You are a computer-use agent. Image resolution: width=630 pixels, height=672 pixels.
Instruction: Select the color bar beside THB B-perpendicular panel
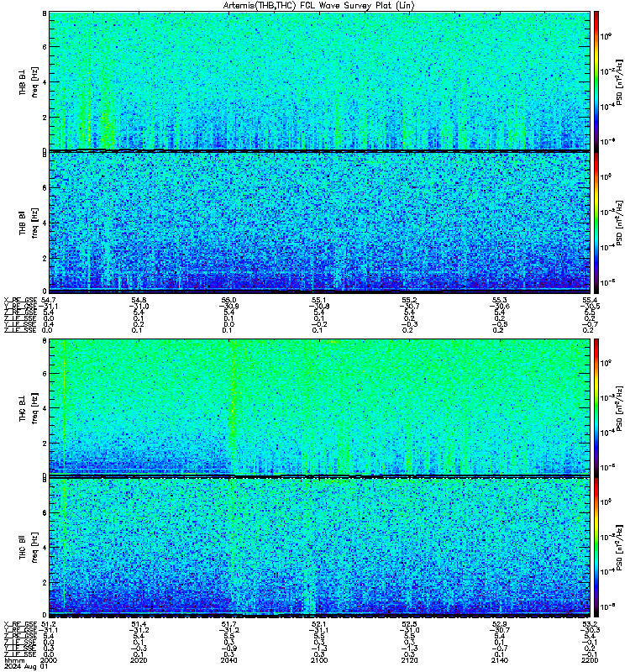click(596, 81)
